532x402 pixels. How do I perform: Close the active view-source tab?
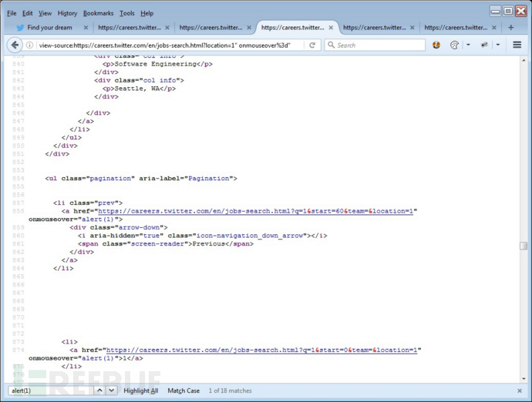tap(331, 28)
